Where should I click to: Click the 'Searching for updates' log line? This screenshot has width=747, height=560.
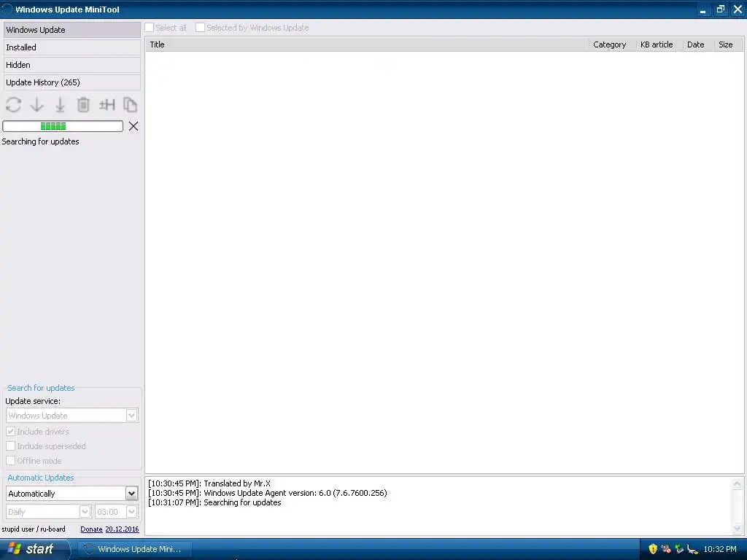[214, 502]
